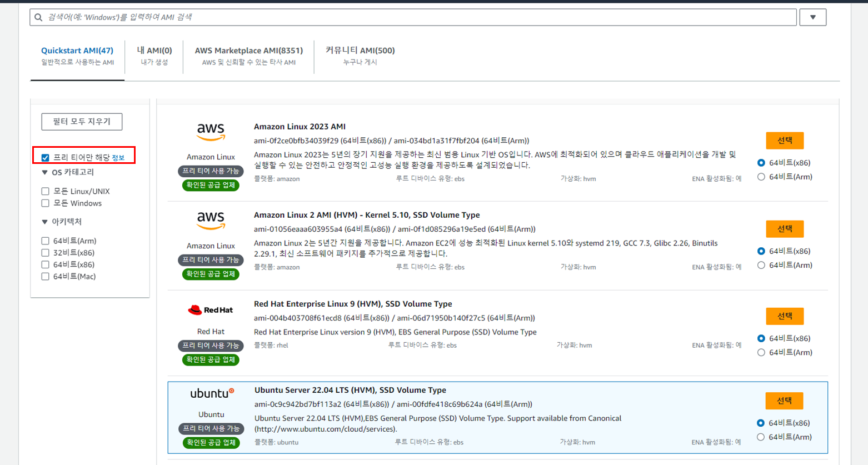Click the 플랫폼: ubuntu text
The image size is (868, 465).
tap(277, 442)
